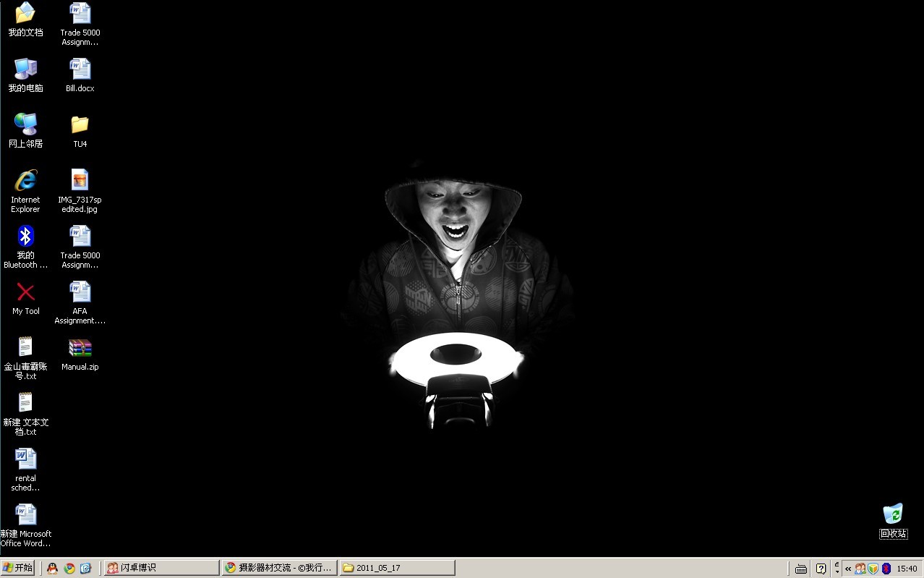Viewport: 924px width, 578px height.
Task: Select the Manual.zip archive icon
Action: coord(80,348)
